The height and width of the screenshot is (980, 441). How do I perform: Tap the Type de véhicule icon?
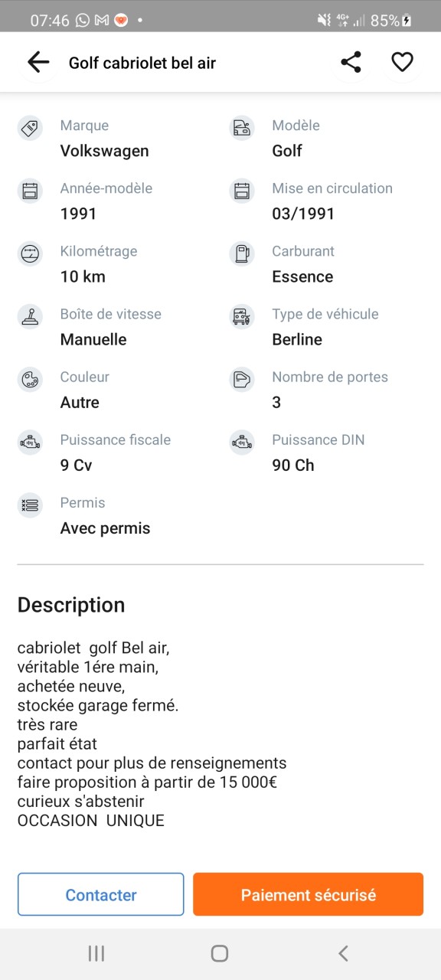pyautogui.click(x=242, y=316)
